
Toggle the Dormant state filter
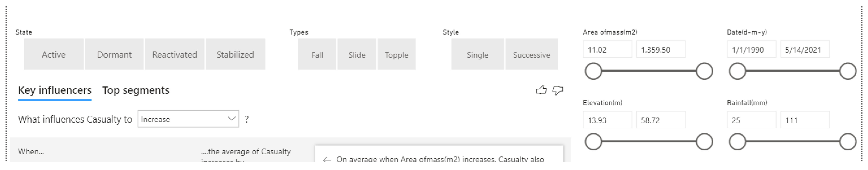click(114, 54)
